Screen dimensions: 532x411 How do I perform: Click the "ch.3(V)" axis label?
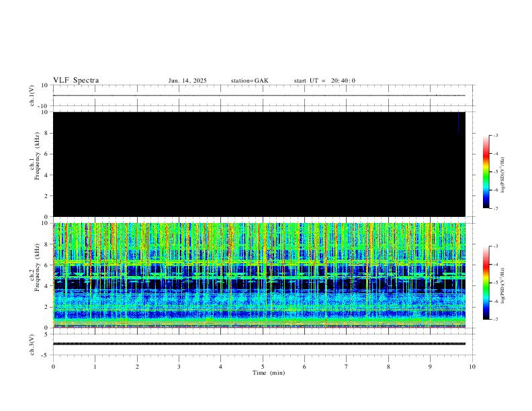(32, 345)
